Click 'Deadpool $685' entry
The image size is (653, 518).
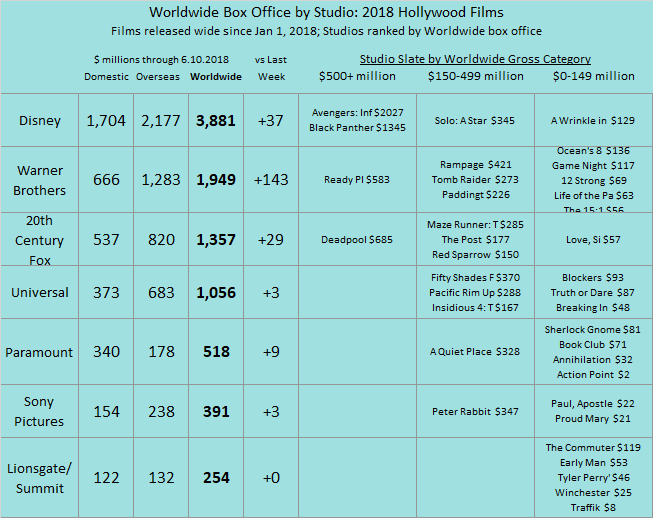tap(357, 240)
